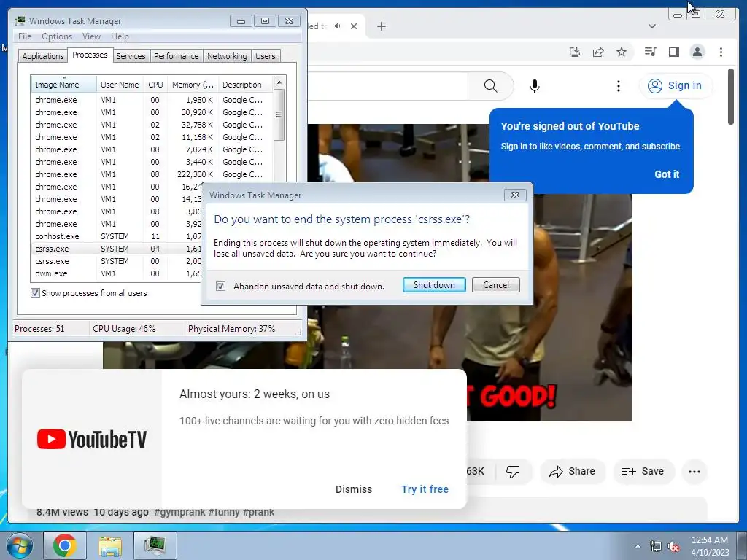This screenshot has width=747, height=560.
Task: Dismiss the YouTube TV promotion
Action: click(354, 489)
